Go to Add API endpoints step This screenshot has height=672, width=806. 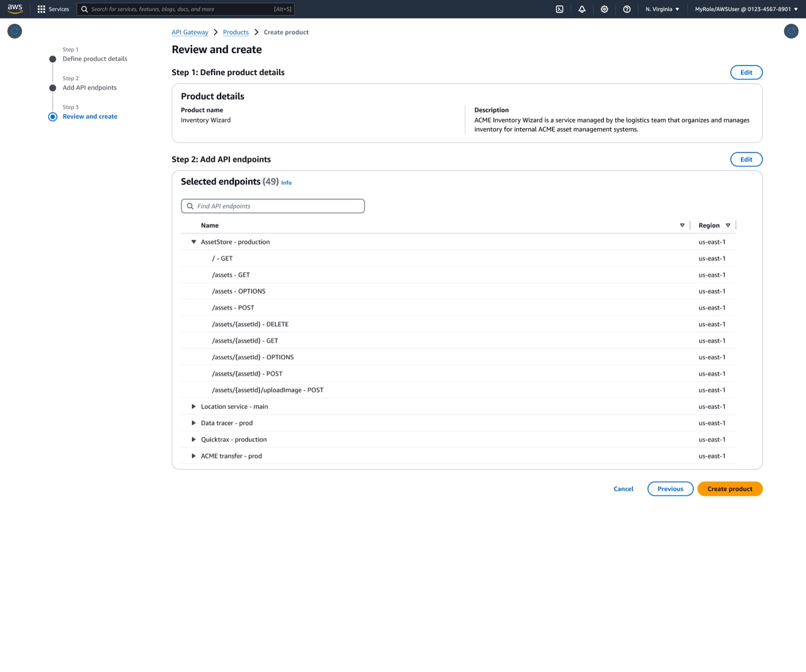point(90,88)
